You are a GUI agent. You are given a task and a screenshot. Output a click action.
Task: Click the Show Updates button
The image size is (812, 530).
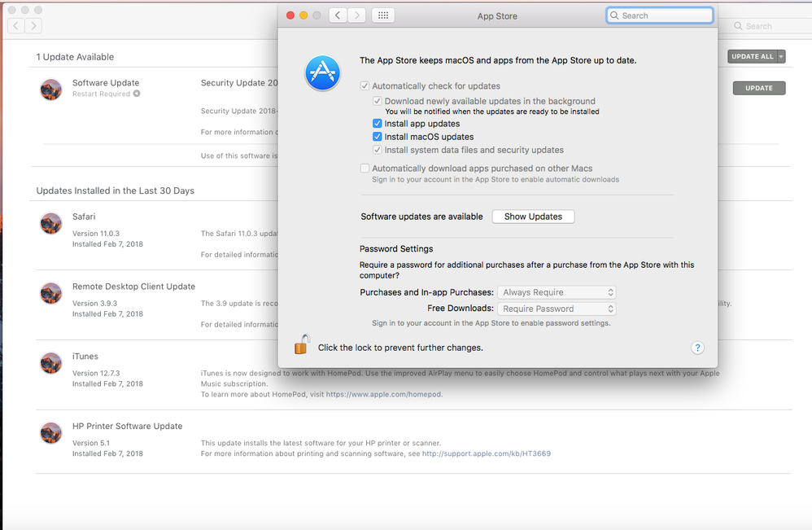point(533,217)
